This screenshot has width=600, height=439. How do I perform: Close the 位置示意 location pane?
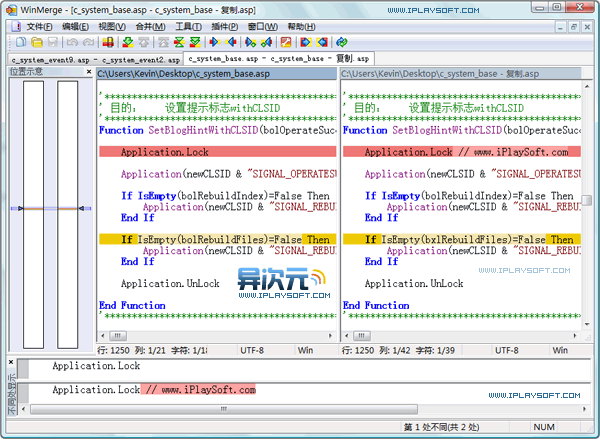(x=89, y=72)
